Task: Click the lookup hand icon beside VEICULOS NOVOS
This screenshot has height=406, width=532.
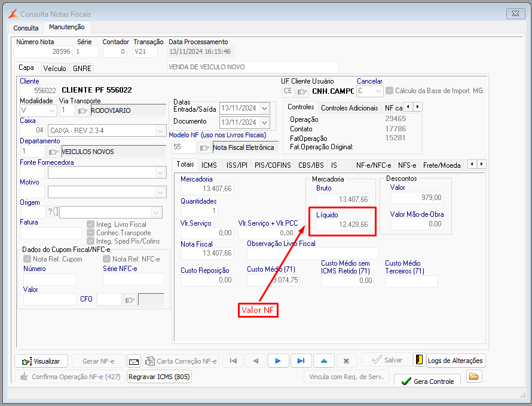Action: click(54, 152)
